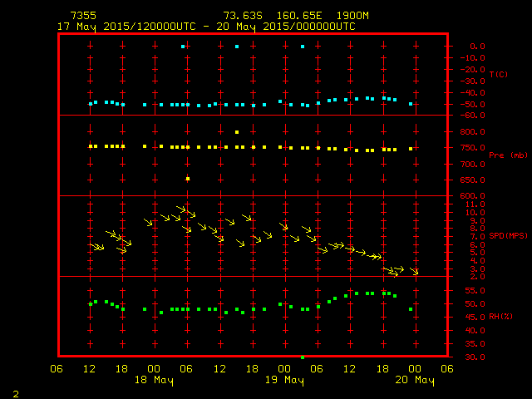Click the T(C) temperature axis label
The image size is (532, 399).
(499, 75)
